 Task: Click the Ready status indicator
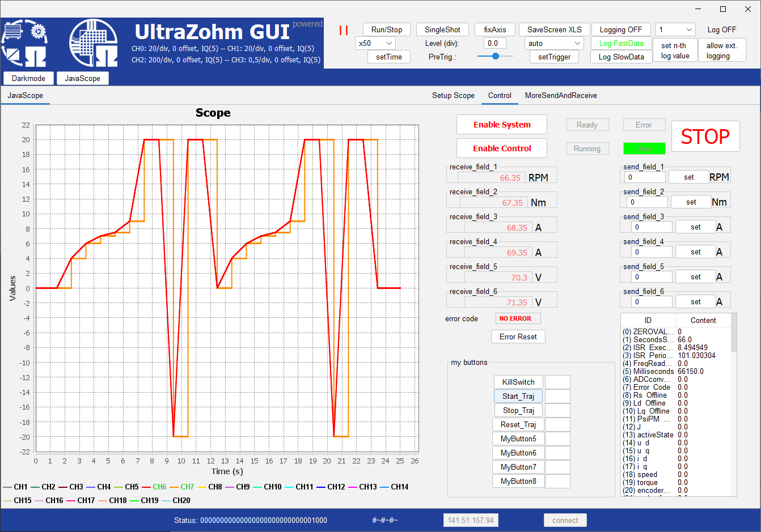point(587,125)
